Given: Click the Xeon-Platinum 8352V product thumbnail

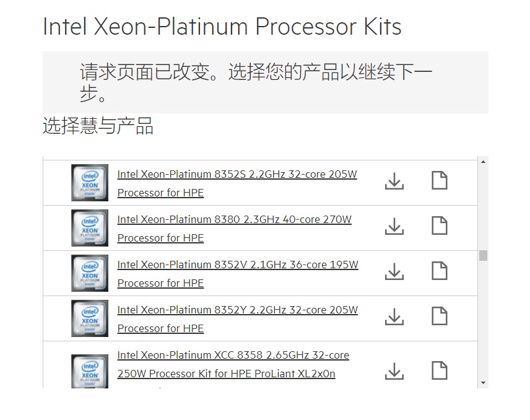Looking at the screenshot, I should click(x=90, y=273).
